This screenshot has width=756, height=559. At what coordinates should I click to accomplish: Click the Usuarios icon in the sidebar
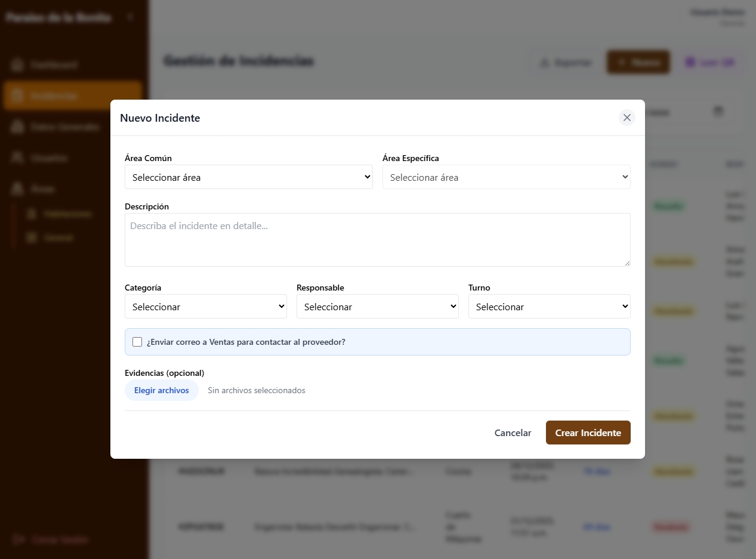click(x=18, y=158)
